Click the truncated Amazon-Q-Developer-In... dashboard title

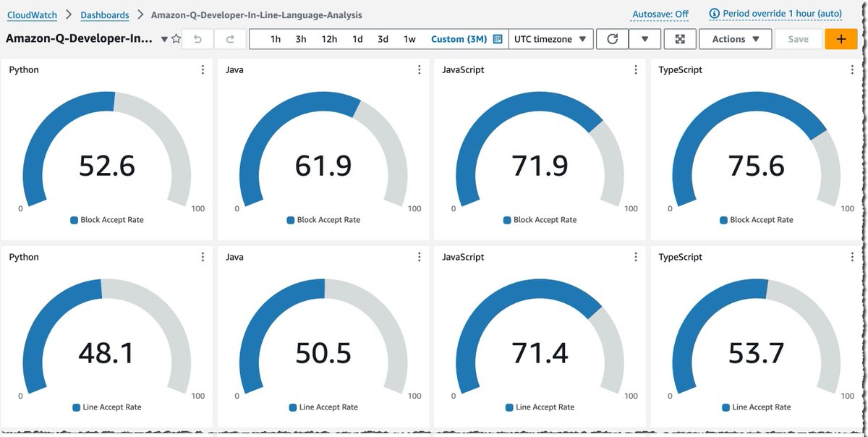(x=80, y=39)
